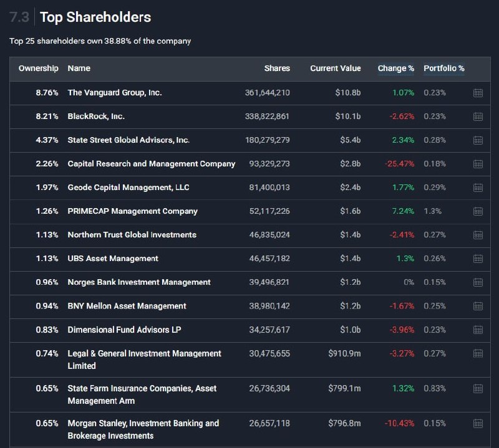Click the 46,457,182 shares value
The image size is (499, 448).
click(x=269, y=259)
